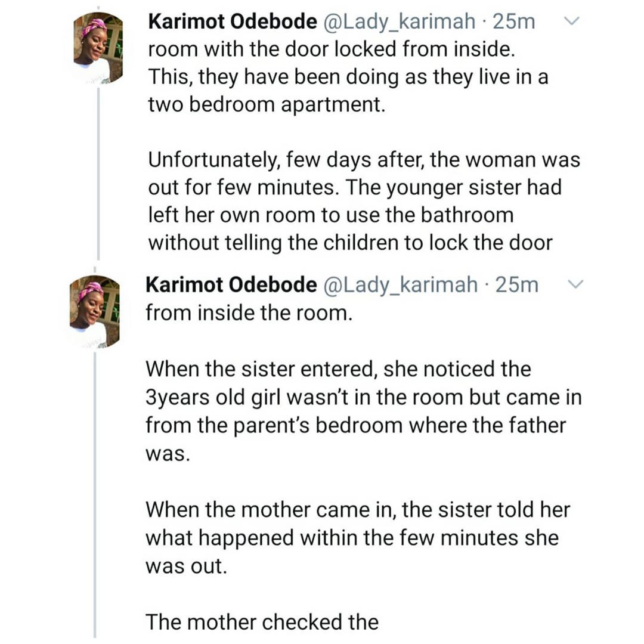The width and height of the screenshot is (644, 644).
Task: Open the Karimot Odebode name on the first tweet
Action: coord(233,21)
